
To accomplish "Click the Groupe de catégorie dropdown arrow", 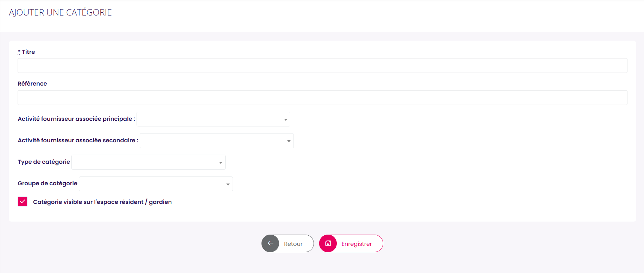I will tap(228, 184).
